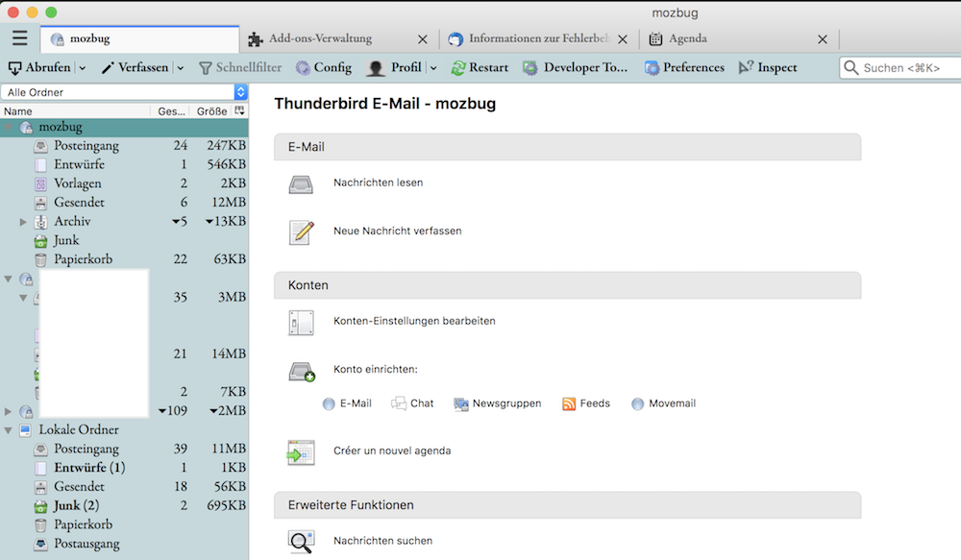Click the Profil toolbar button
961x560 pixels.
point(393,67)
